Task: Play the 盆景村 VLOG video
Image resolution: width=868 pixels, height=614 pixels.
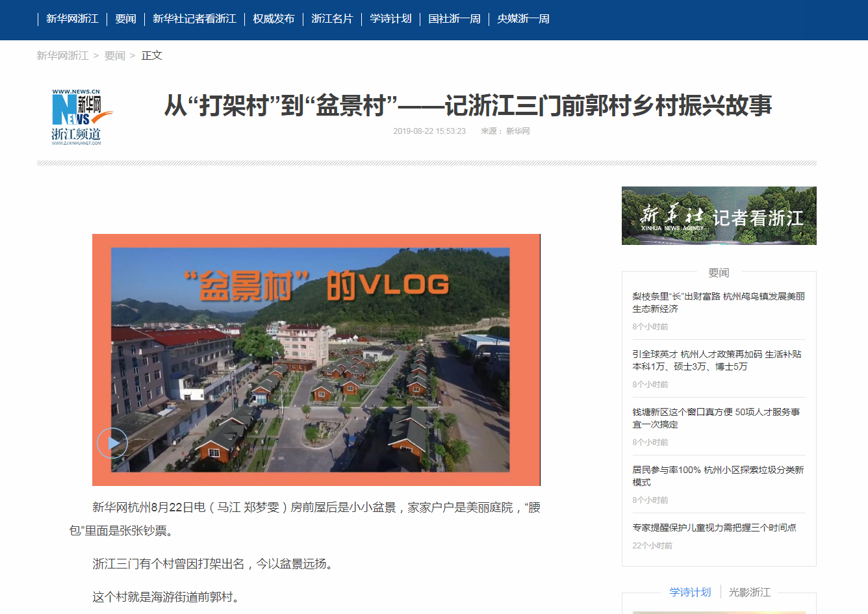Action: (112, 443)
